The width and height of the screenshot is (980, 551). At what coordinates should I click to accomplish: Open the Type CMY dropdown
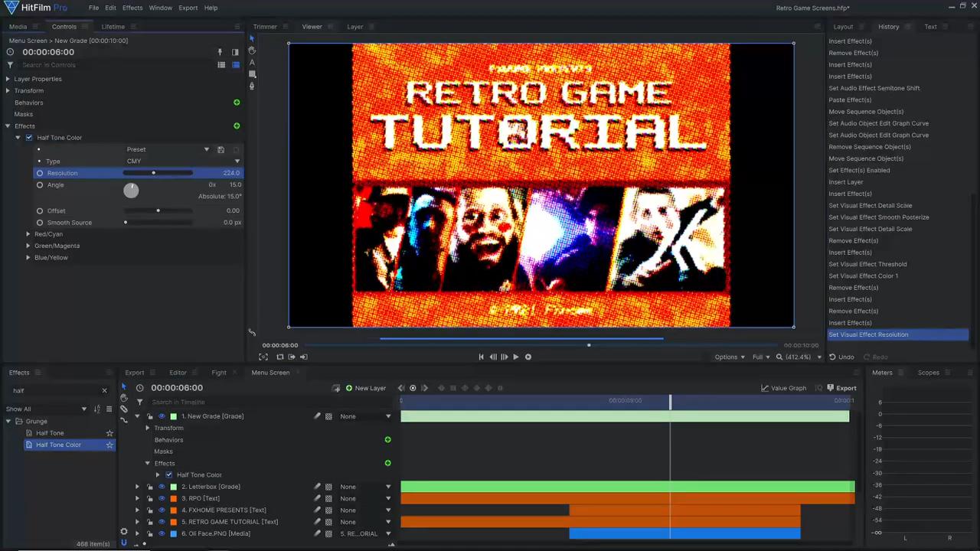pyautogui.click(x=183, y=161)
